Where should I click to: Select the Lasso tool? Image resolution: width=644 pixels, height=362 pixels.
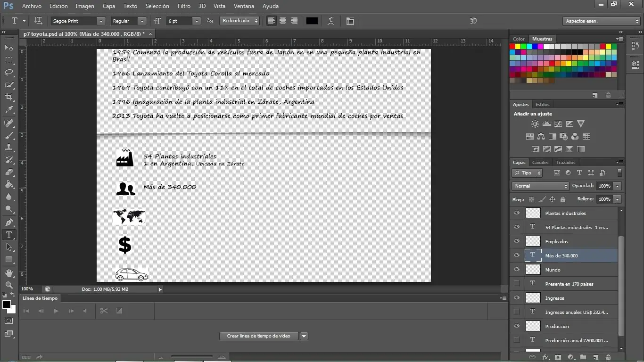(x=9, y=73)
